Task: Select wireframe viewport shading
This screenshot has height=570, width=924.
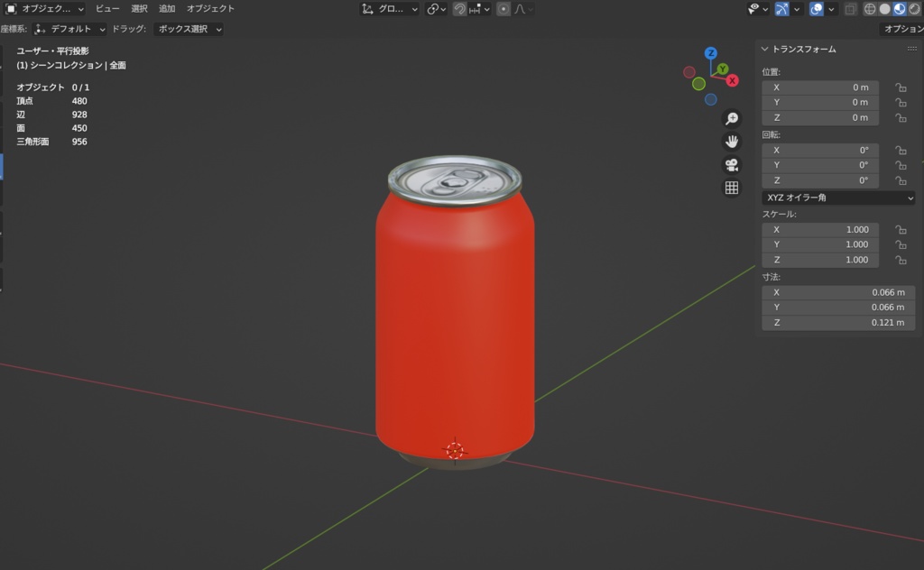Action: pyautogui.click(x=870, y=9)
